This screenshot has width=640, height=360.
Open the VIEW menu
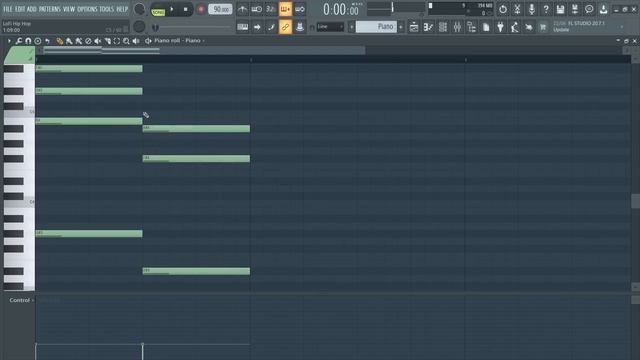point(69,9)
